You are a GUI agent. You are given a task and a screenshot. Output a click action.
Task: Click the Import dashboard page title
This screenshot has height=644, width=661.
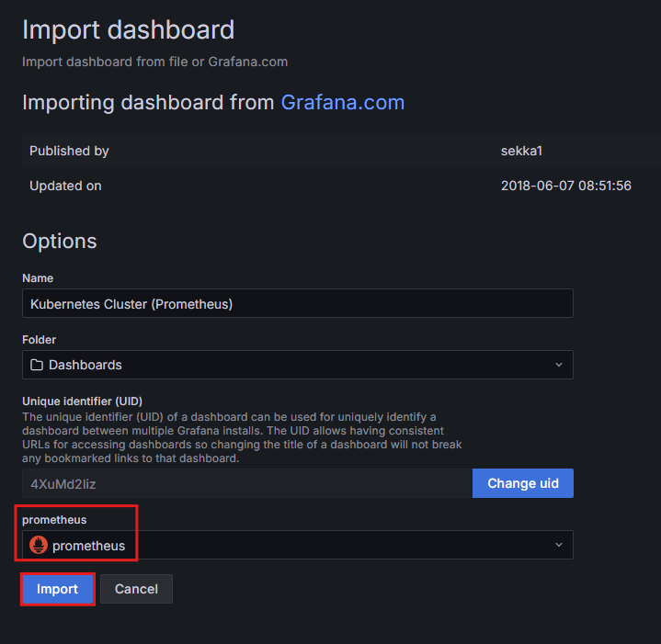[128, 30]
